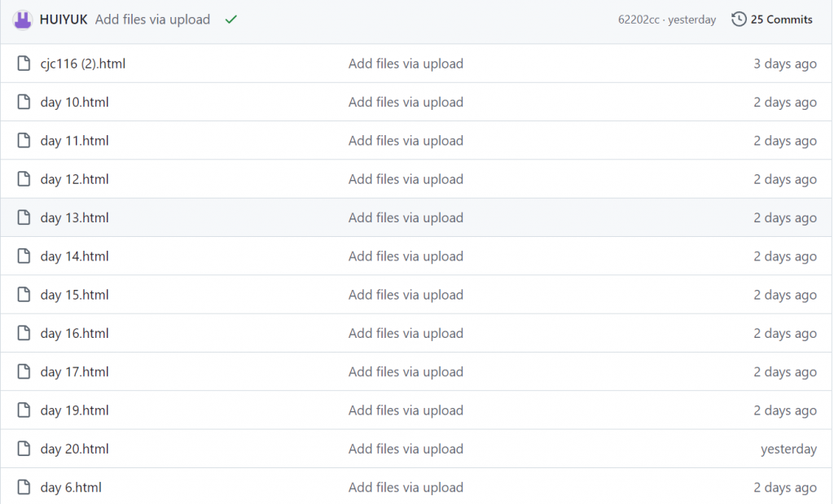The width and height of the screenshot is (834, 504).
Task: Open the day 15.html commit message link
Action: pyautogui.click(x=406, y=295)
